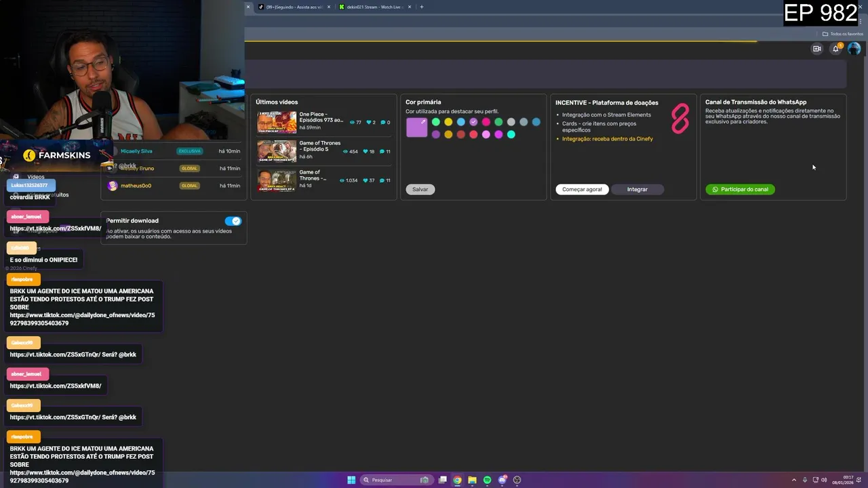
Task: Open the volume tray icon
Action: [x=824, y=480]
